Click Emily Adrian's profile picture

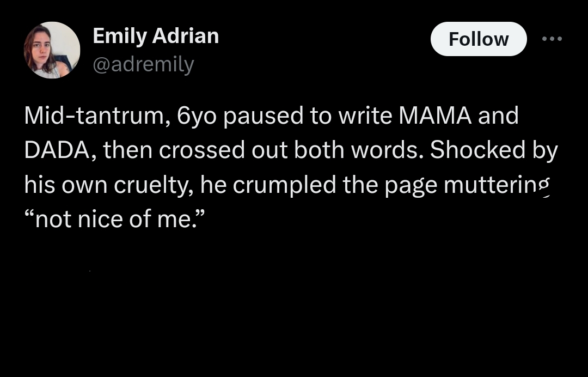(52, 50)
